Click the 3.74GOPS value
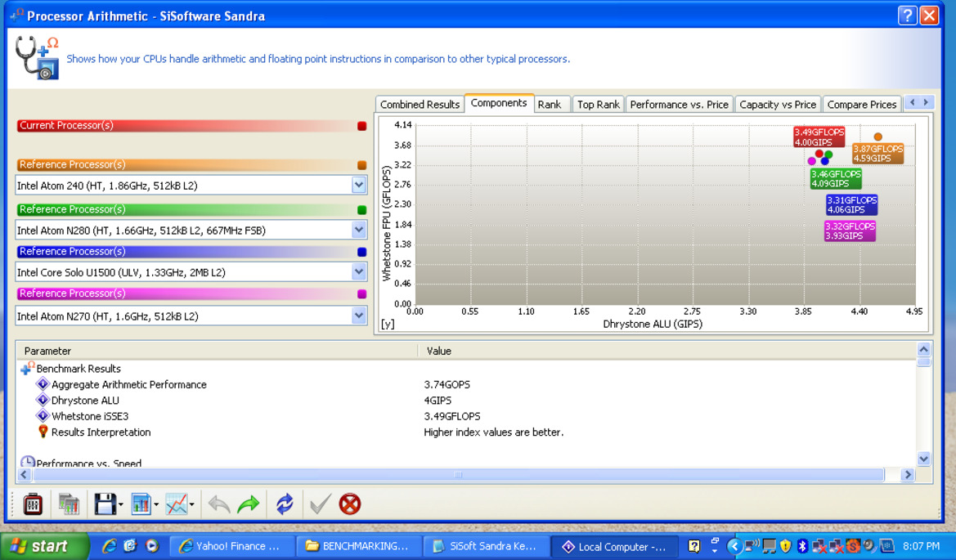Image resolution: width=956 pixels, height=560 pixels. (x=447, y=384)
